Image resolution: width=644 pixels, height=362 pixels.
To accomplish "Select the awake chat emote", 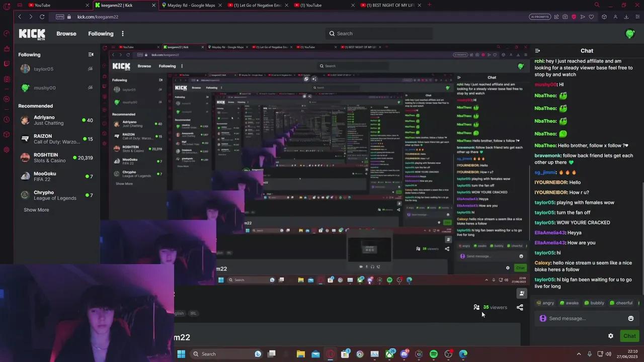I will pos(570,303).
